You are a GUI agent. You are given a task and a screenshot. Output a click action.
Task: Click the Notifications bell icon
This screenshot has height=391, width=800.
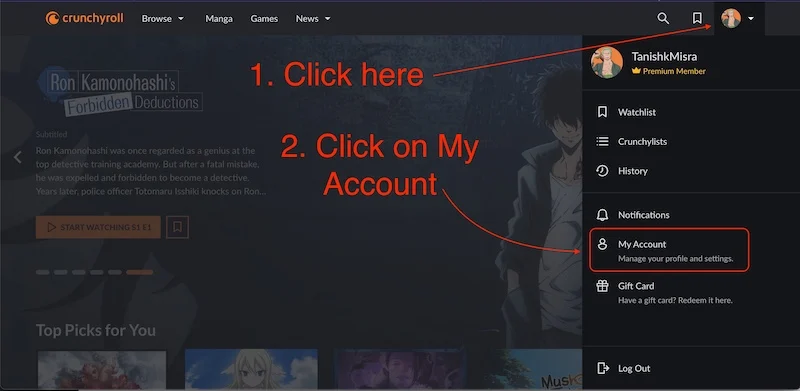[x=602, y=215]
